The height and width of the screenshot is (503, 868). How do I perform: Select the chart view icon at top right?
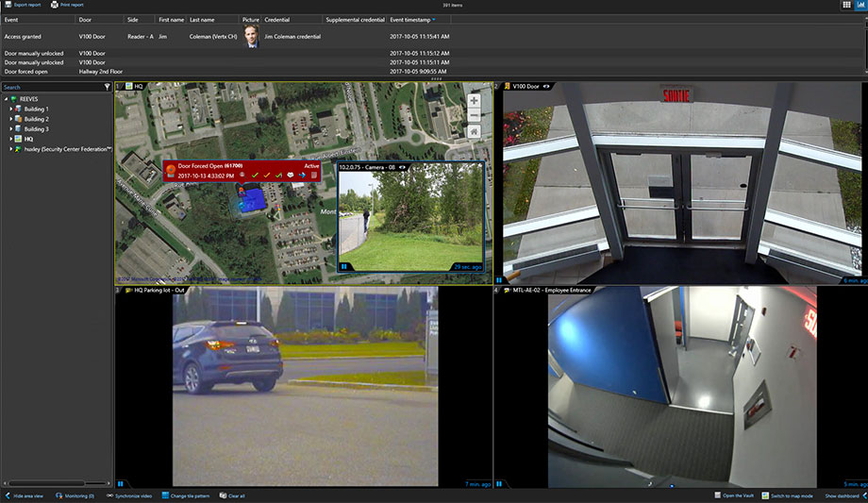[861, 5]
